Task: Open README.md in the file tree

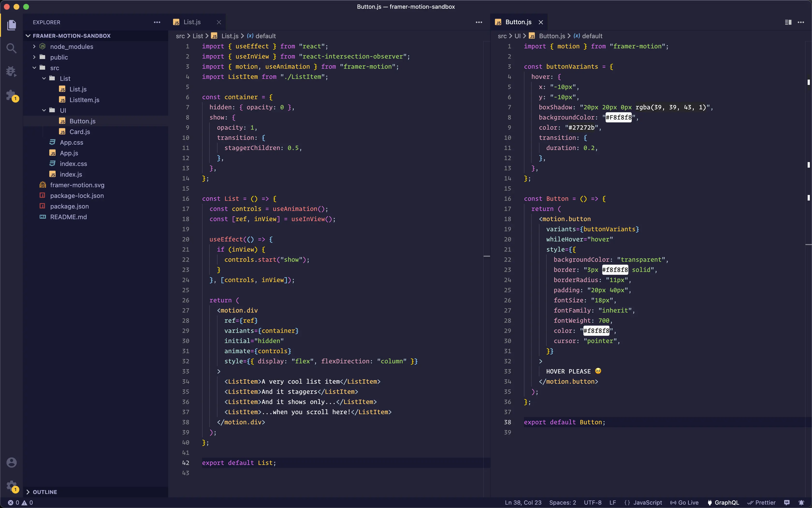Action: coord(96,217)
